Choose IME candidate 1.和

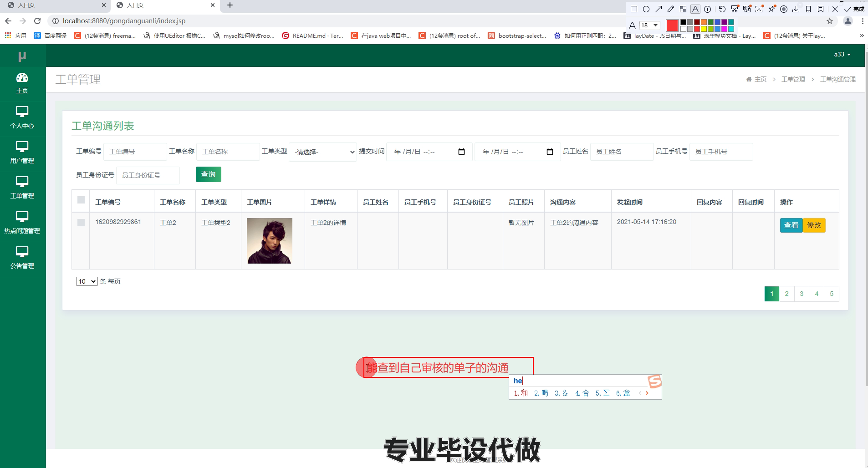[x=521, y=393]
